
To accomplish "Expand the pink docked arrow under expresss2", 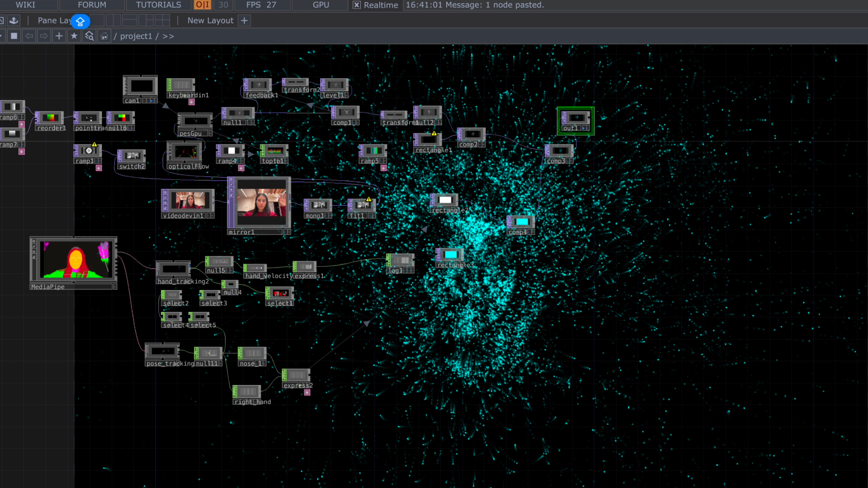I will [x=307, y=393].
